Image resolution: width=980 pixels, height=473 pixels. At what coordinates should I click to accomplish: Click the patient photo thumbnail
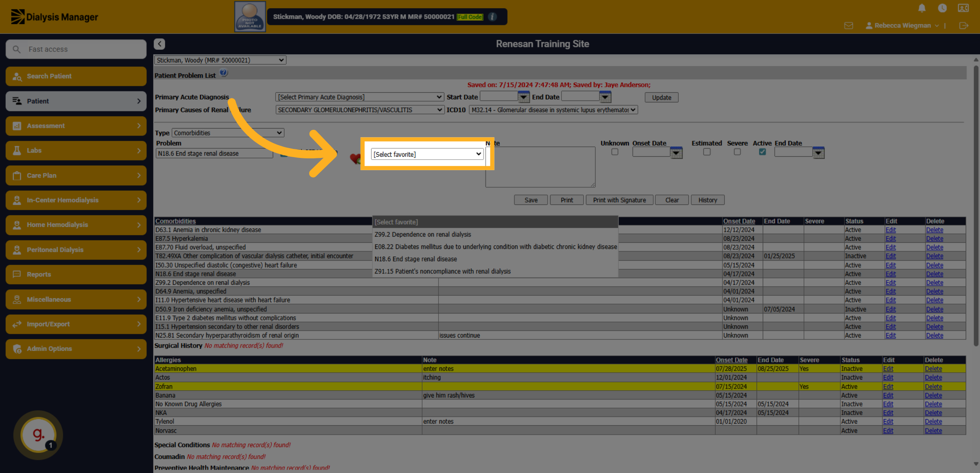(250, 17)
